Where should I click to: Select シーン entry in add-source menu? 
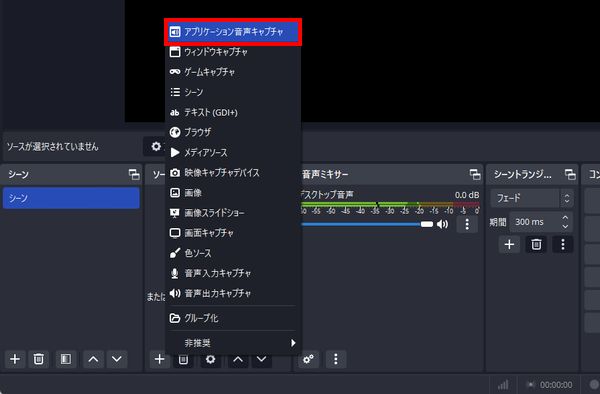(x=233, y=92)
